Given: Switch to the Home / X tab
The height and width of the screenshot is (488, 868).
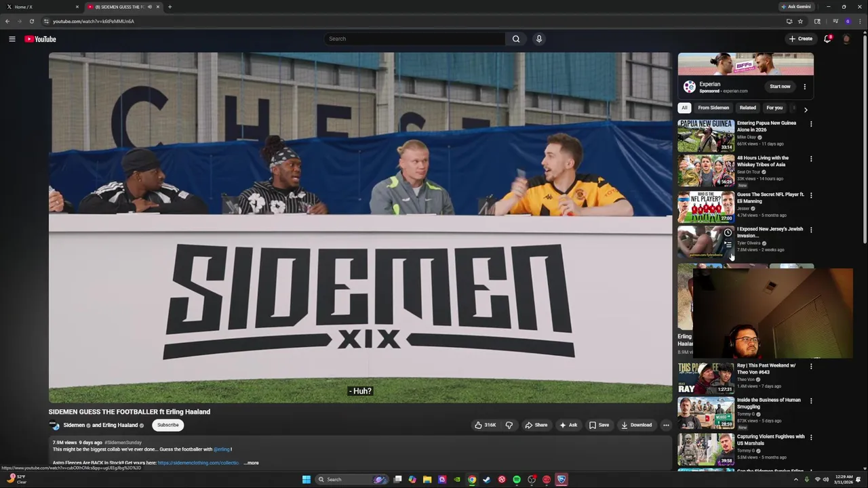Looking at the screenshot, I should pyautogui.click(x=41, y=7).
